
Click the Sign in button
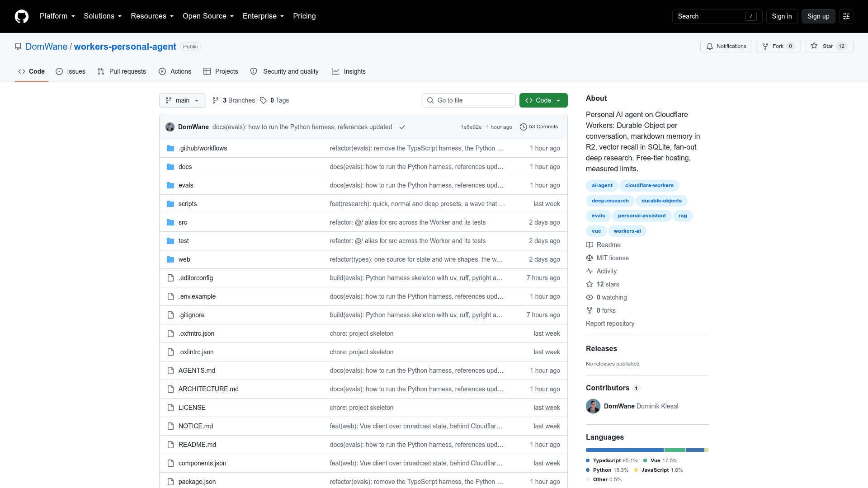pos(782,16)
